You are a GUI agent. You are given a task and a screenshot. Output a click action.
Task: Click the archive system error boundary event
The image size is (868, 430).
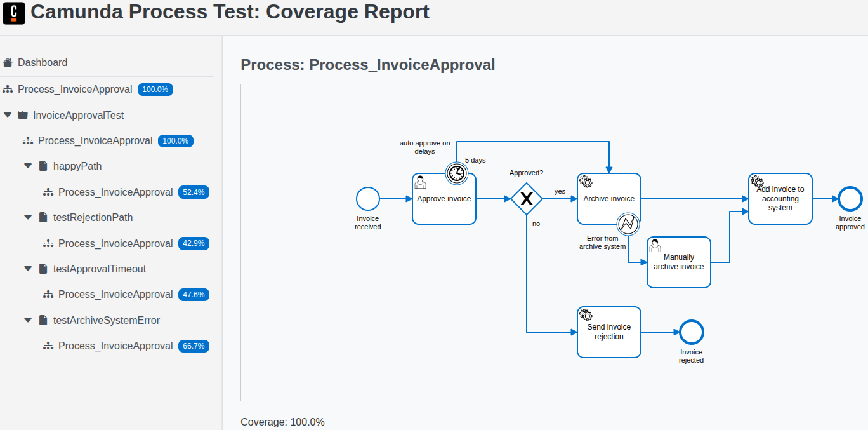tap(628, 224)
